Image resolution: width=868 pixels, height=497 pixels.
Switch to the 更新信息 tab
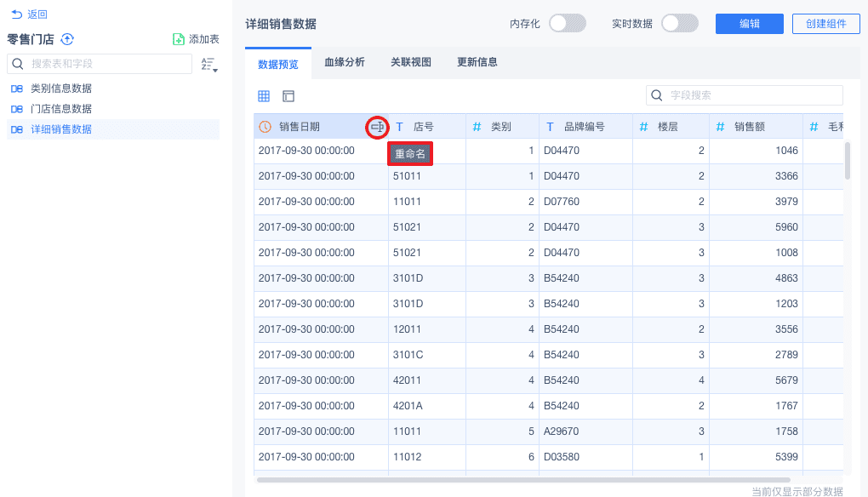477,62
